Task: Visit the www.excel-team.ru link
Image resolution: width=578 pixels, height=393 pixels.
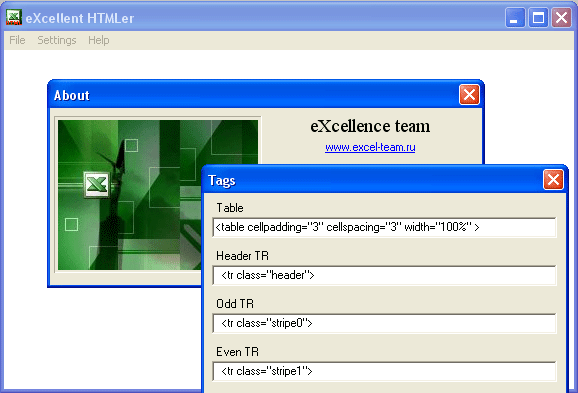Action: [x=370, y=147]
